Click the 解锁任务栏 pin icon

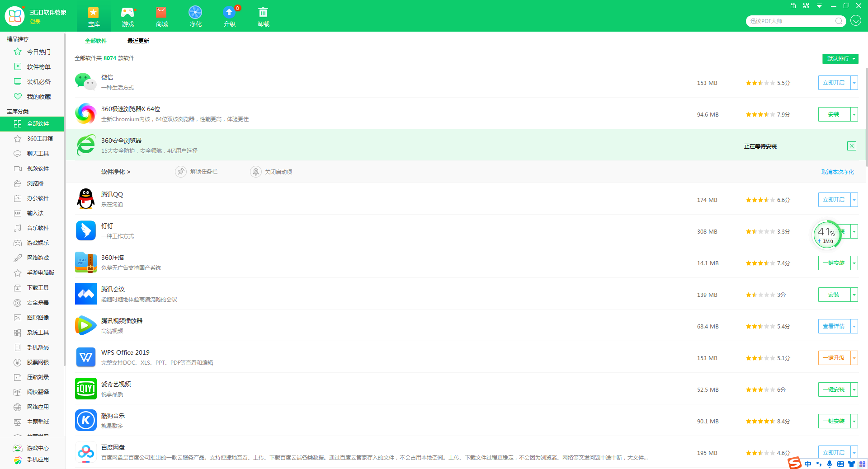pos(181,172)
